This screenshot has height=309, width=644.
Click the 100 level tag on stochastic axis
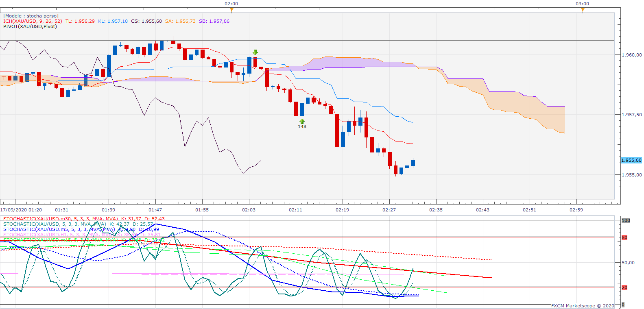626,220
